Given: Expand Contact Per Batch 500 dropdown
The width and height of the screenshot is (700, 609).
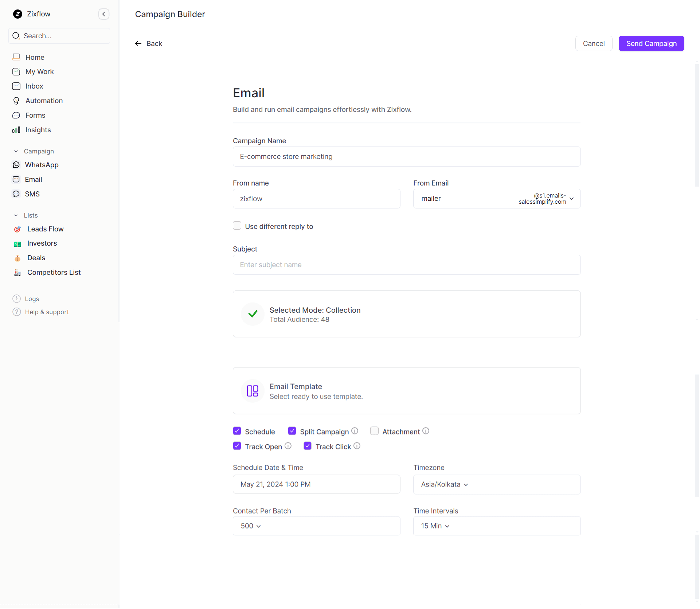Looking at the screenshot, I should [251, 526].
